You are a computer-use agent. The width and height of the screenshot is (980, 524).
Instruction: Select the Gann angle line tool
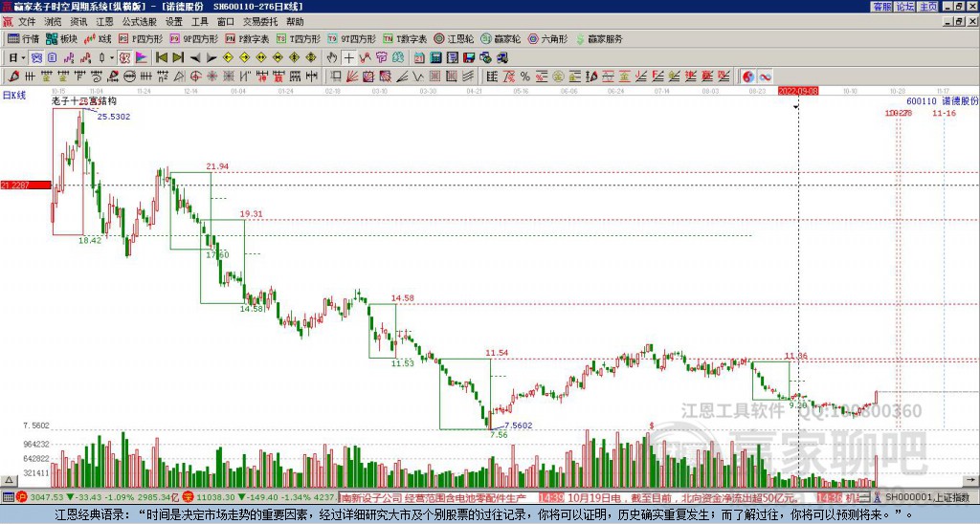402,76
